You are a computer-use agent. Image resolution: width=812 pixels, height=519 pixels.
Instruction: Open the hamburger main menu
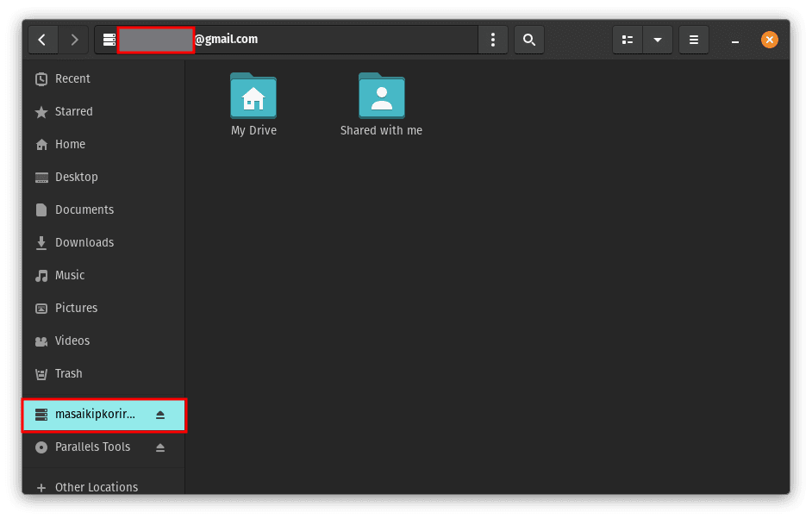[x=693, y=40]
